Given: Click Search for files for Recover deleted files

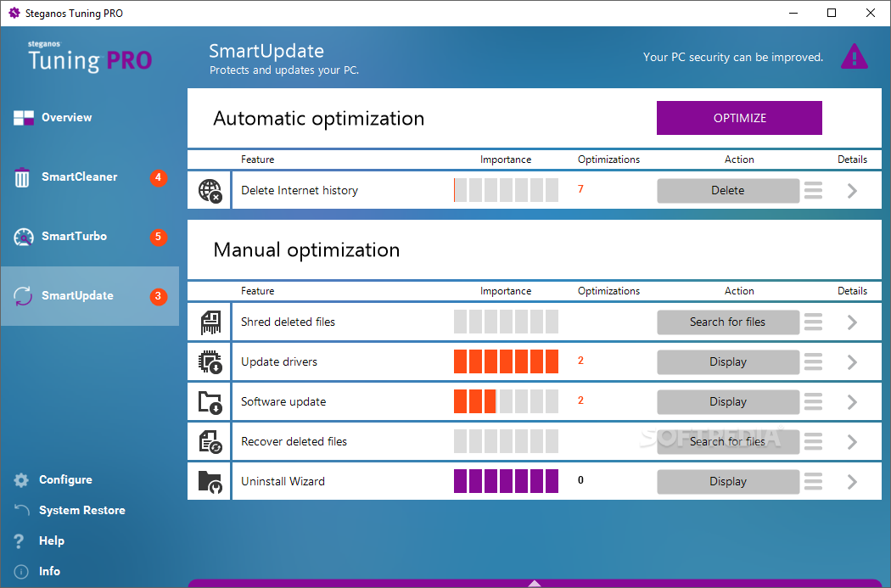Looking at the screenshot, I should [x=728, y=441].
